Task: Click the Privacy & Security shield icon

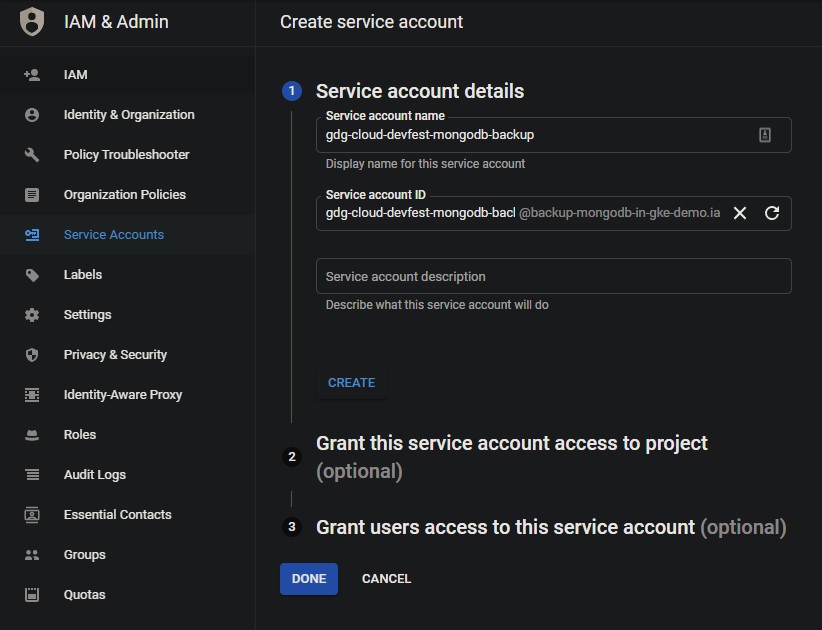Action: point(32,355)
